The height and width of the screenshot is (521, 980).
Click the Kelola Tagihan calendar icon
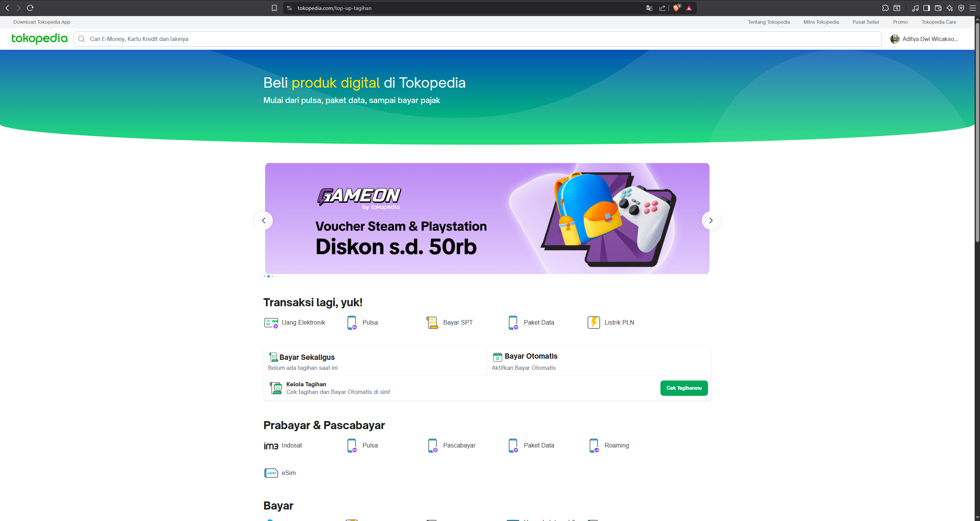[x=276, y=388]
